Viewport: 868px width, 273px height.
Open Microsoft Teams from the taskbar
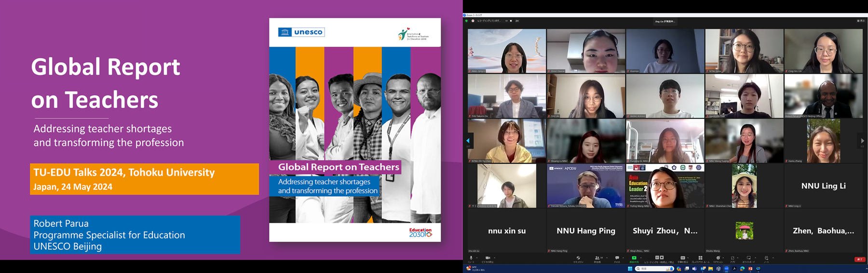pos(694,269)
